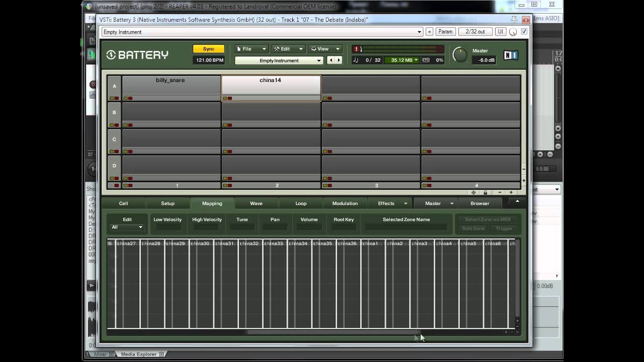Click the plus button below column 4
644x362 pixels.
coord(511,193)
